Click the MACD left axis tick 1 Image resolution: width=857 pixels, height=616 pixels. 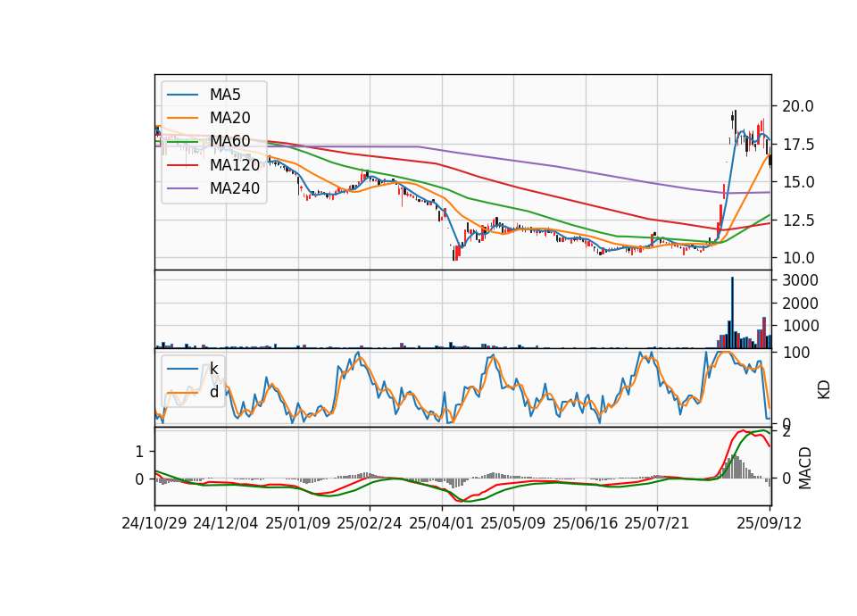[x=139, y=452]
